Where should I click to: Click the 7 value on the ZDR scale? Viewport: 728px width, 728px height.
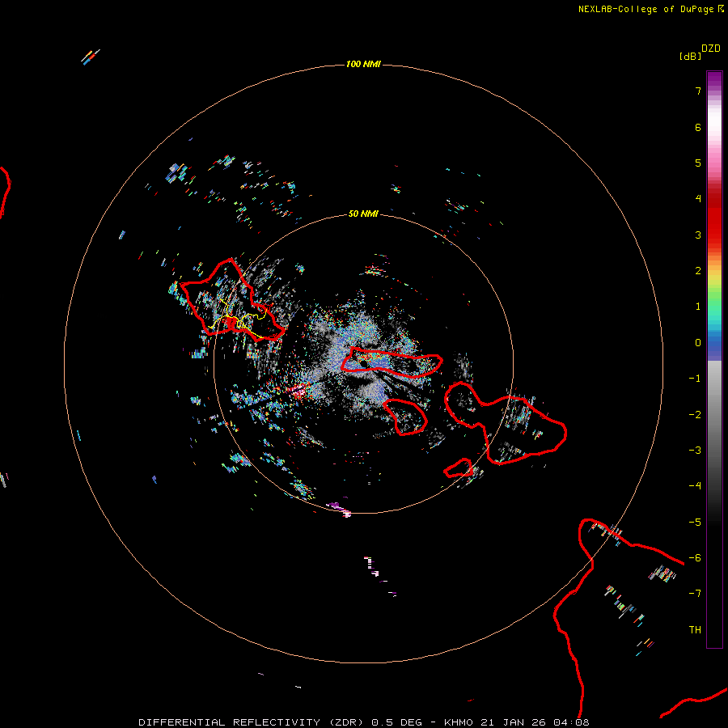pyautogui.click(x=698, y=91)
